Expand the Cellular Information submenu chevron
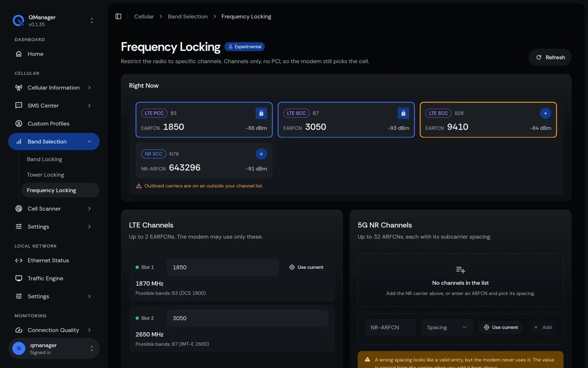This screenshot has height=368, width=588. tap(89, 88)
